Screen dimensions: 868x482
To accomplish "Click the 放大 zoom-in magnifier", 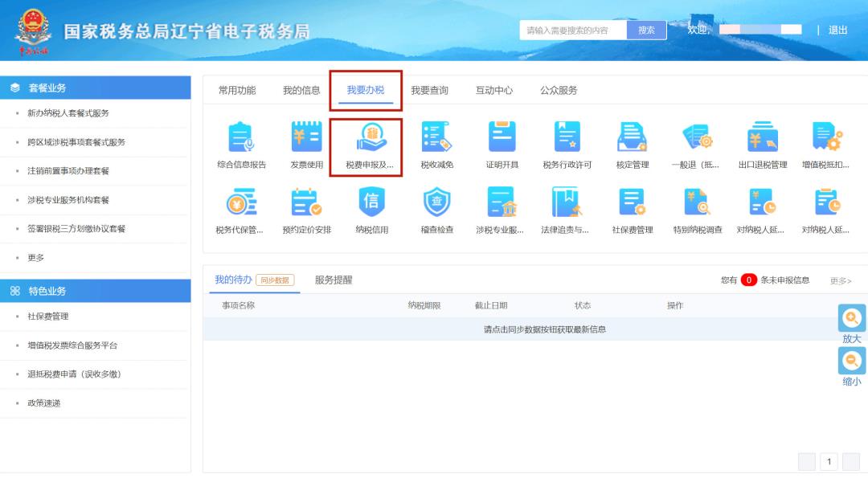I will [851, 319].
